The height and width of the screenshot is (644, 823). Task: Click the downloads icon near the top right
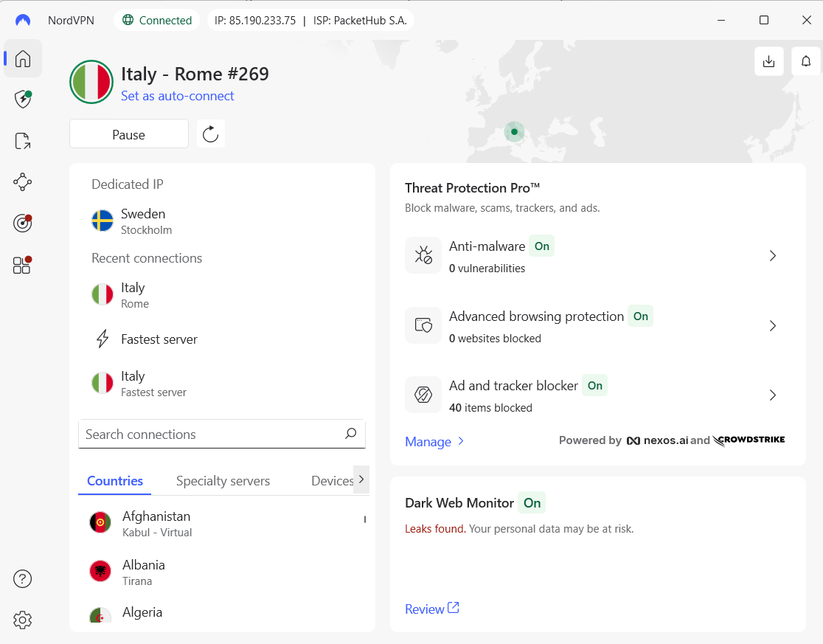pos(769,61)
